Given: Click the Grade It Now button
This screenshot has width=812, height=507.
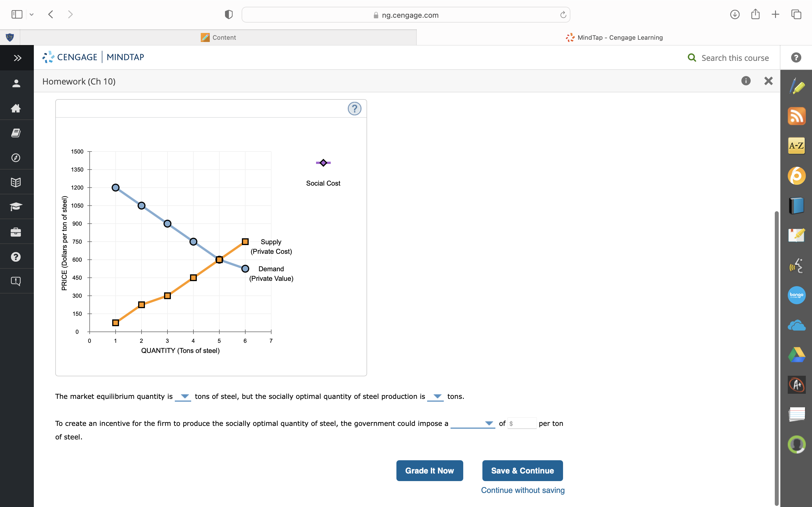Looking at the screenshot, I should point(429,470).
